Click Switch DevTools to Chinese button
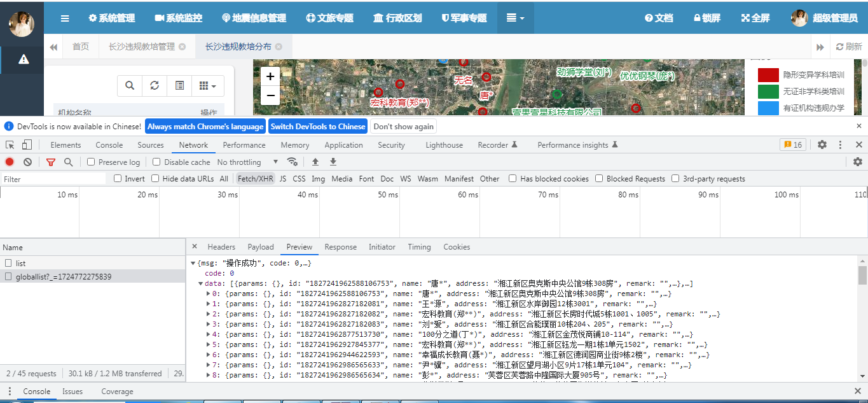This screenshot has width=868, height=403. click(318, 126)
